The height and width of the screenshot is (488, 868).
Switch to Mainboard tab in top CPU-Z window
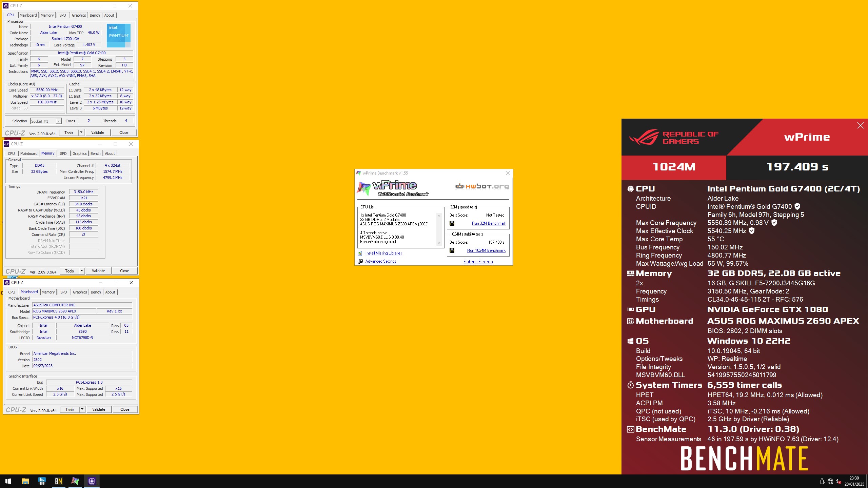tap(28, 15)
